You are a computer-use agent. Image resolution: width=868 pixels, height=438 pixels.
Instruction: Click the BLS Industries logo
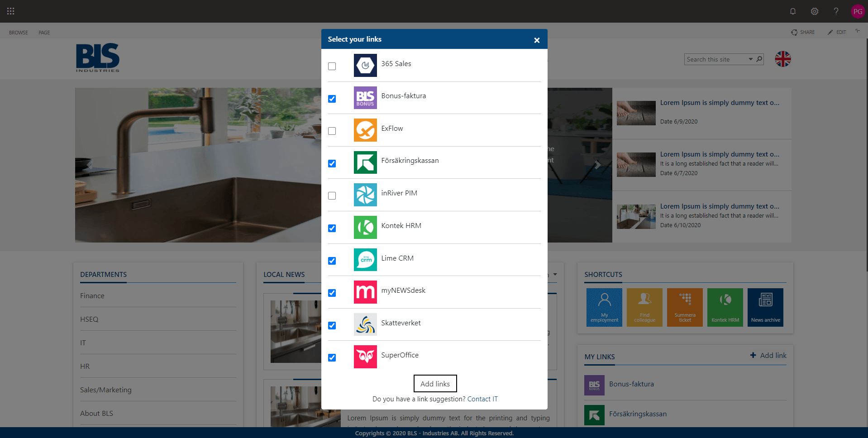(98, 57)
